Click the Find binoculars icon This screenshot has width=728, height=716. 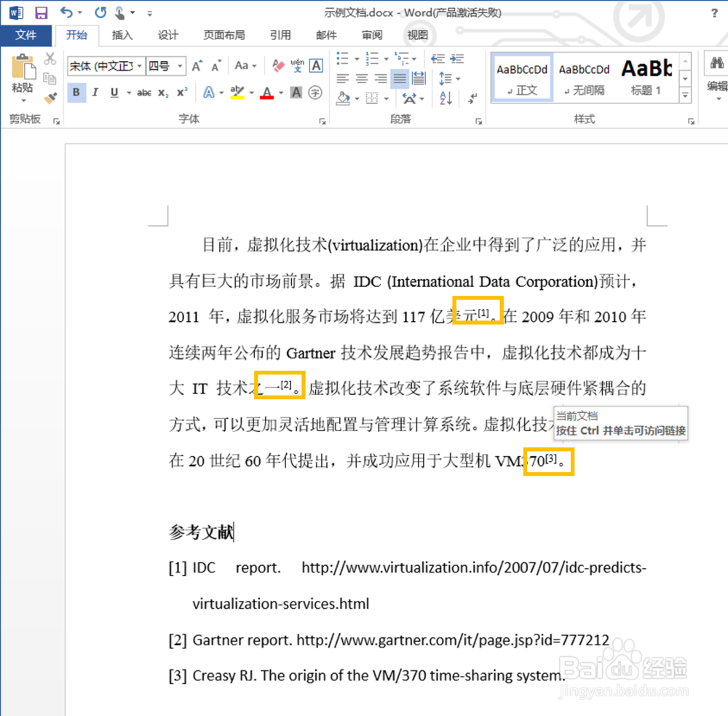click(717, 63)
